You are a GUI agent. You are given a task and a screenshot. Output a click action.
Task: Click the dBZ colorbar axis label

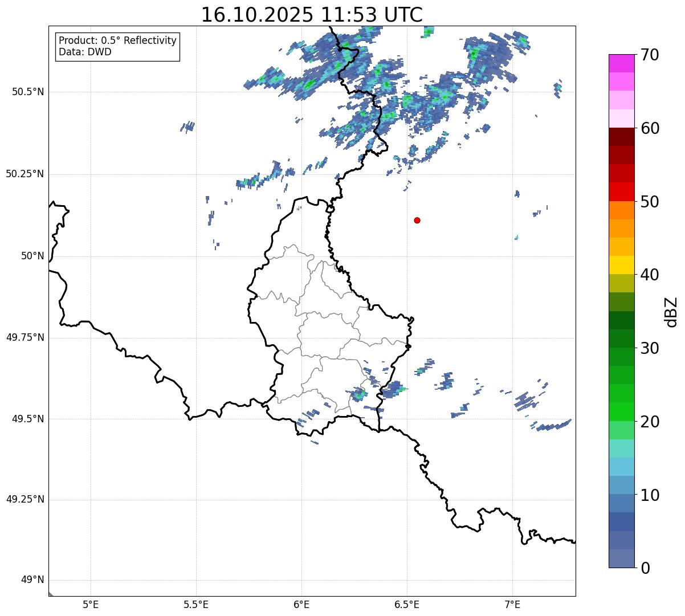671,312
